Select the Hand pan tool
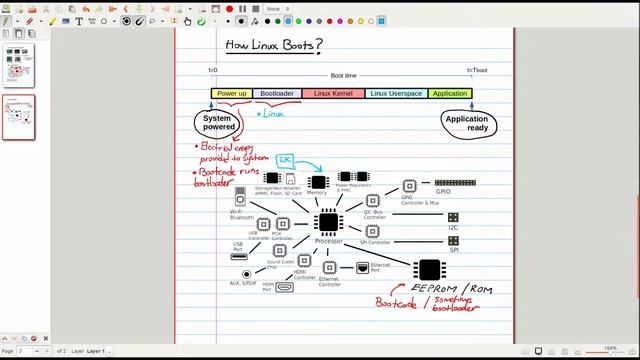The height and width of the screenshot is (360, 640). [x=188, y=21]
